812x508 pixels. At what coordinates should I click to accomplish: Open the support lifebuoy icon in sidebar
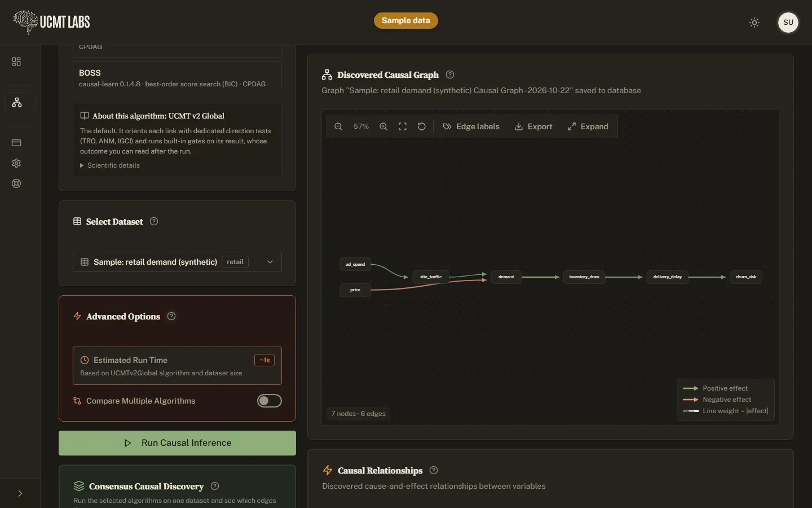tap(16, 183)
